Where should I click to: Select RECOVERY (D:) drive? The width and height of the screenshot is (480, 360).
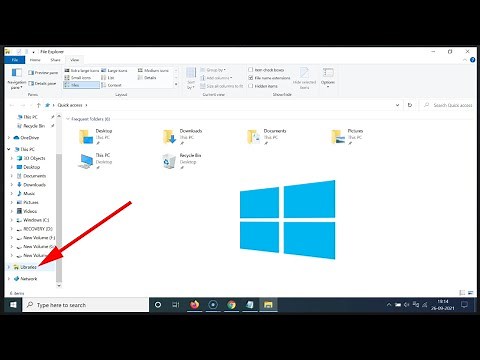34,229
